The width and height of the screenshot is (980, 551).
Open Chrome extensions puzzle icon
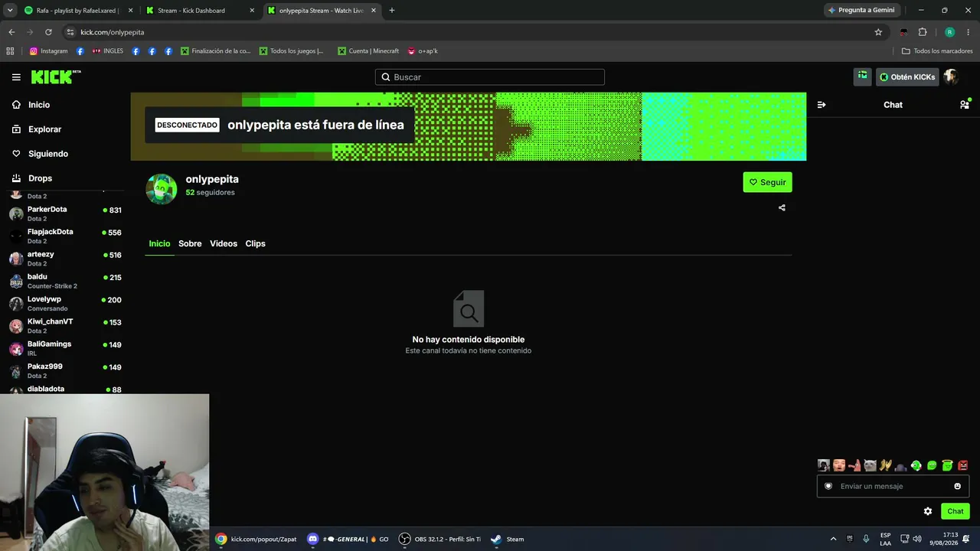pos(923,32)
